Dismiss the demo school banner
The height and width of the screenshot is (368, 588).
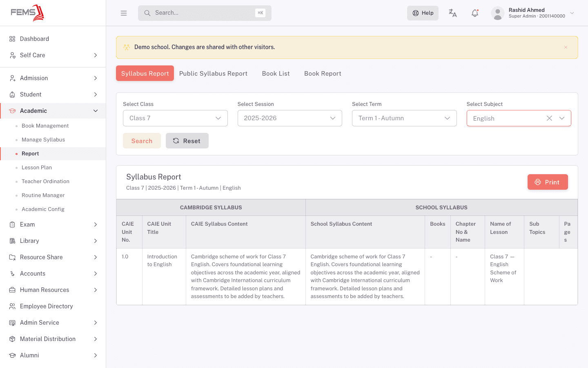(566, 47)
